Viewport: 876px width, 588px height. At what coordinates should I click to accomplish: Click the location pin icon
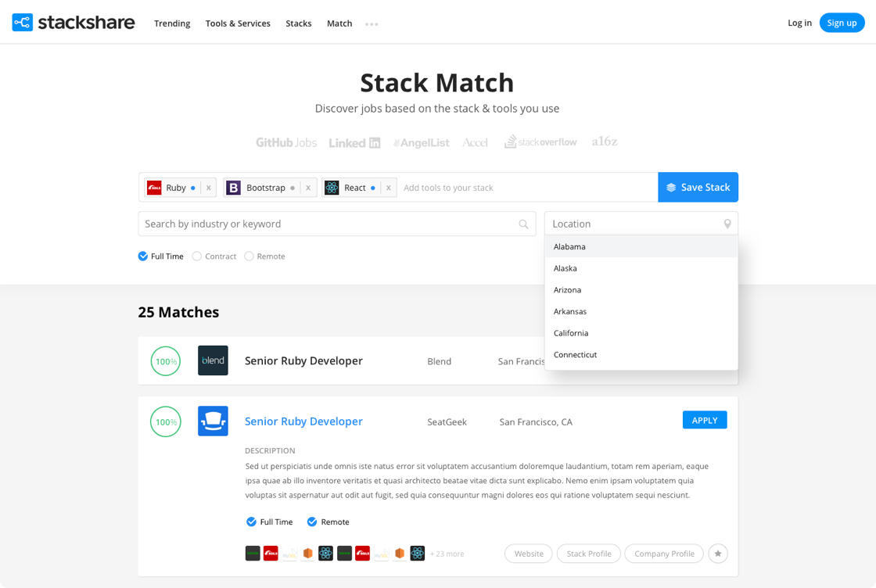727,224
